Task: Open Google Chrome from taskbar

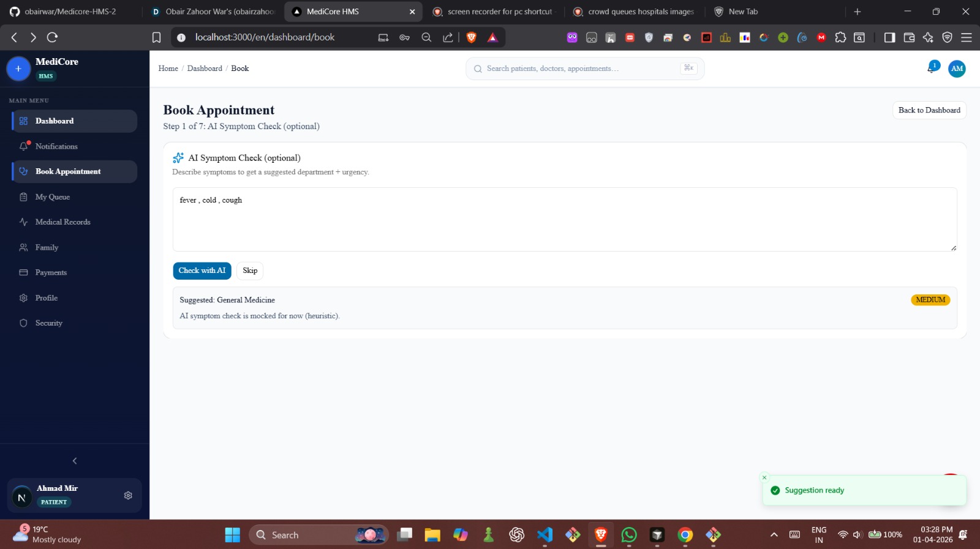Action: pyautogui.click(x=685, y=535)
